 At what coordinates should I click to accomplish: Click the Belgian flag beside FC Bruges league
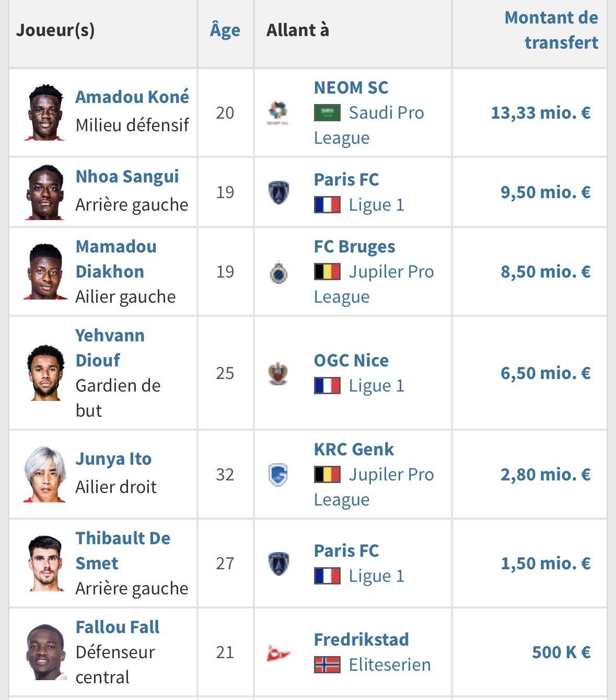click(327, 272)
